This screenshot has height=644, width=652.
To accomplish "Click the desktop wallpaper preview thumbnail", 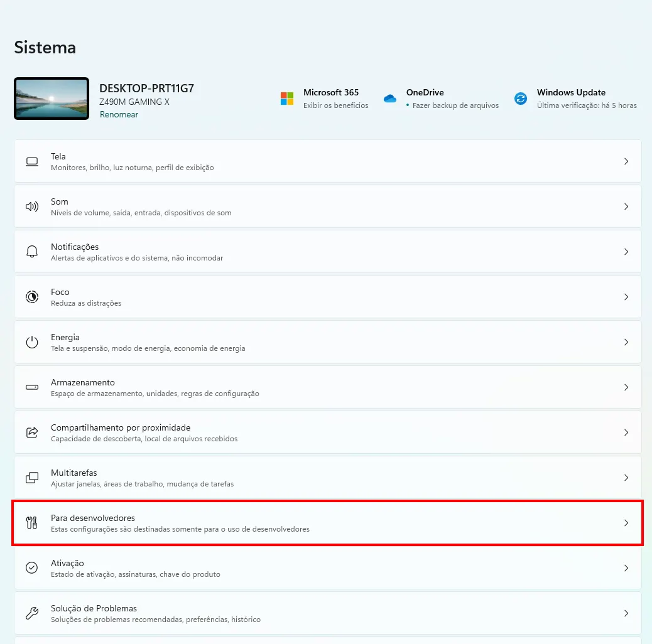I will (x=51, y=99).
